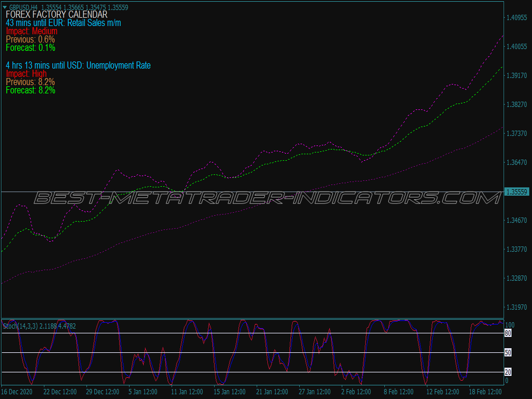Image resolution: width=532 pixels, height=399 pixels.
Task: Click the 'Impact: Medium' label
Action: tap(31, 31)
